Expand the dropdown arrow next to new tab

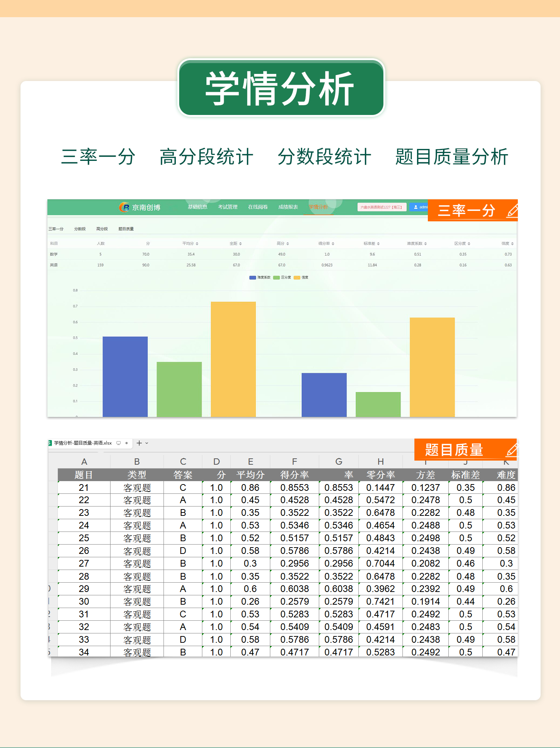coord(147,443)
